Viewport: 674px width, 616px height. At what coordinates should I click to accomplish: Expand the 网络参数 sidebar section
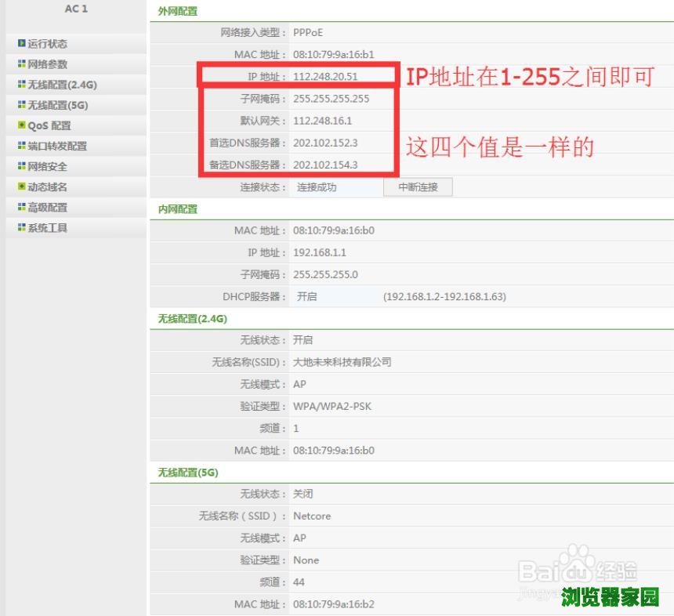point(48,64)
